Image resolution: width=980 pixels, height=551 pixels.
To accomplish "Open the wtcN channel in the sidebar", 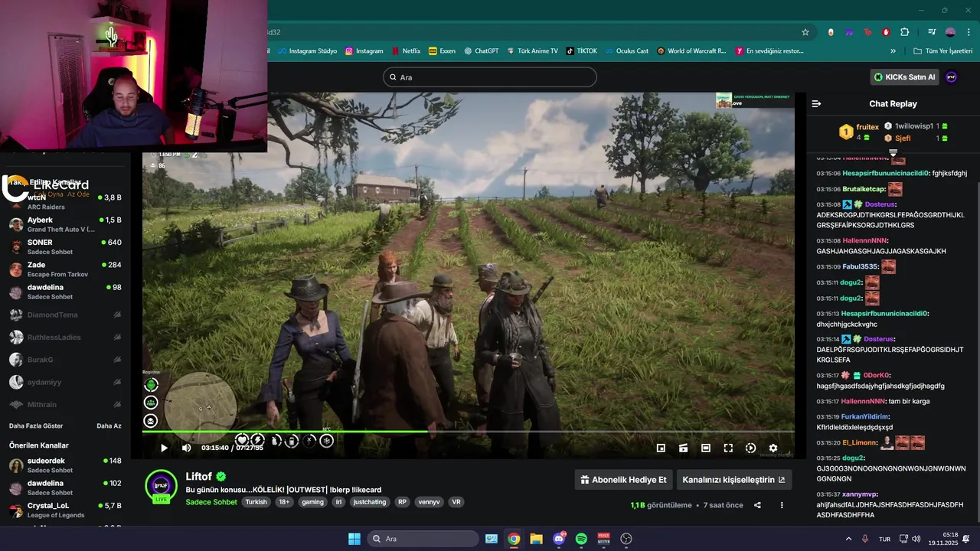I will (x=65, y=201).
